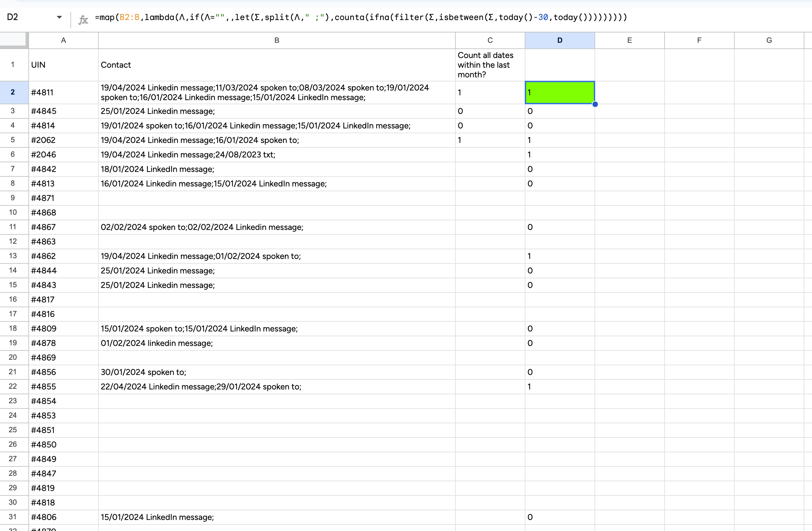
Task: Click cell with UIN #4855
Action: [x=63, y=387]
